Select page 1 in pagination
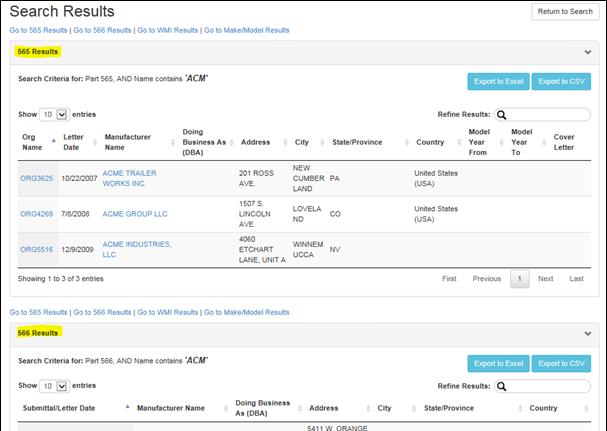 tap(518, 279)
